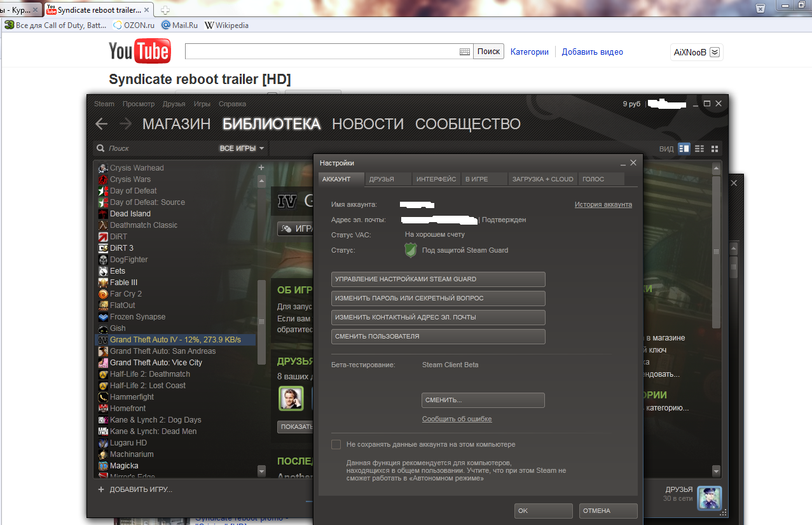Click the СМЕНИТЬ ПОЛЬЗОВАТЕЛЯ button
This screenshot has height=525, width=812.
[x=439, y=337]
